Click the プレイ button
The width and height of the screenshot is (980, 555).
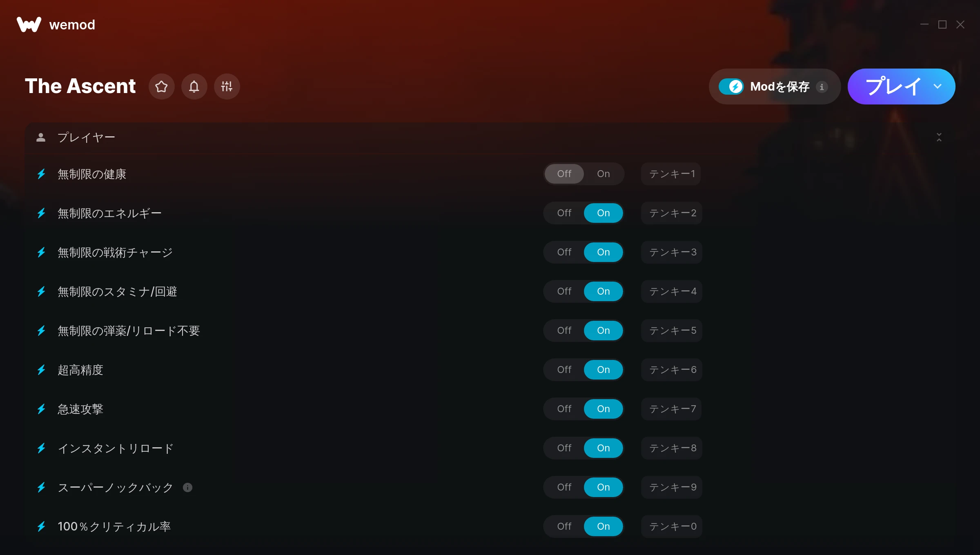click(893, 87)
